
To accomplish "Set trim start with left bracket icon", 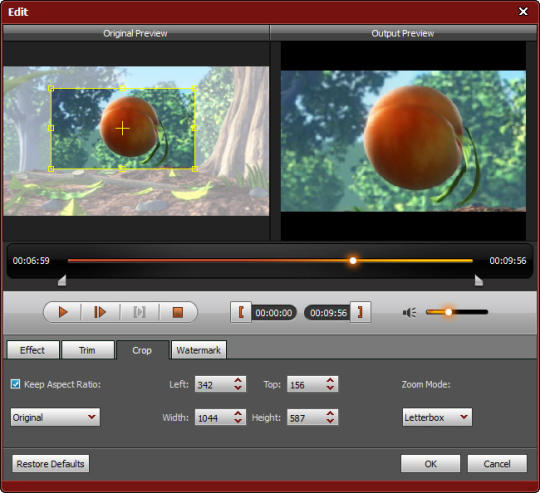I will click(x=241, y=312).
